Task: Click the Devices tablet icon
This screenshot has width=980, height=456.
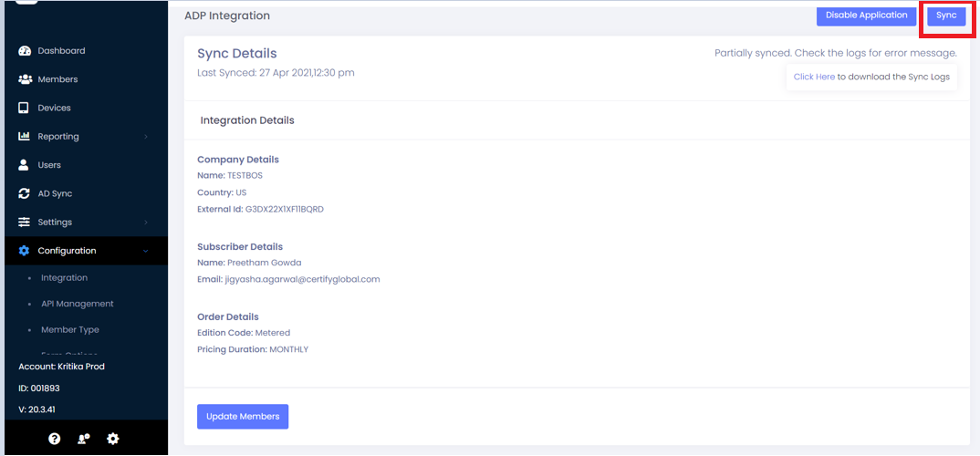Action: coord(24,108)
